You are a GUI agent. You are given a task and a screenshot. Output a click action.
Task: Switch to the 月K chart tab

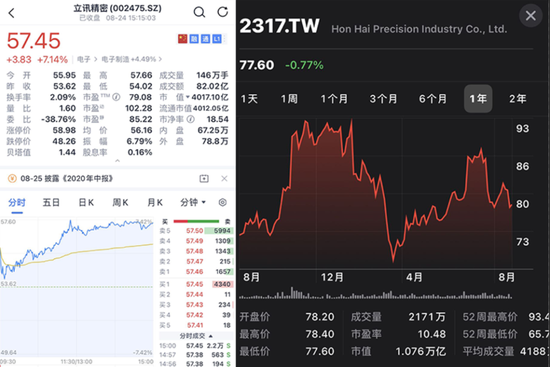155,202
